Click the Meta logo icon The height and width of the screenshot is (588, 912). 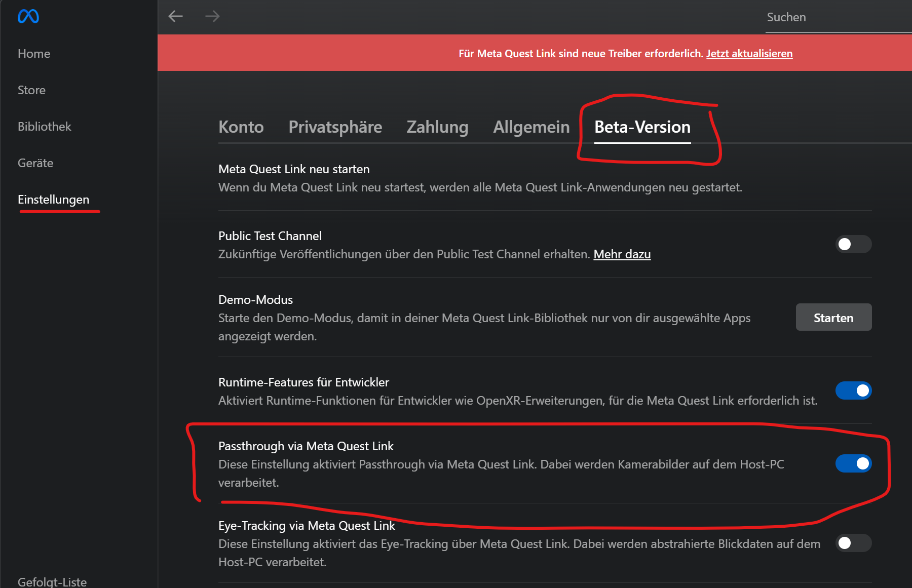[28, 17]
